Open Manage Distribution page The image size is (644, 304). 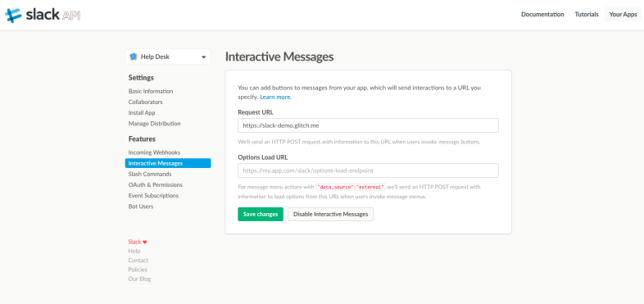(154, 123)
